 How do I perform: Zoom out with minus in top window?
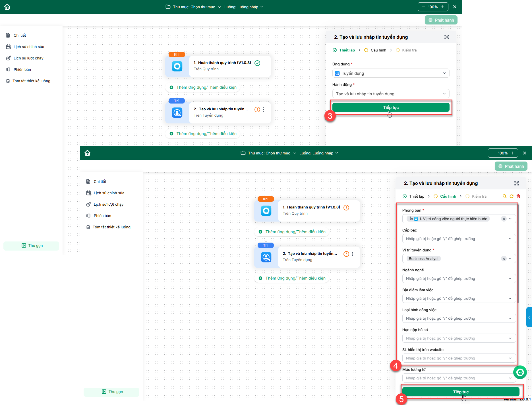(x=424, y=7)
